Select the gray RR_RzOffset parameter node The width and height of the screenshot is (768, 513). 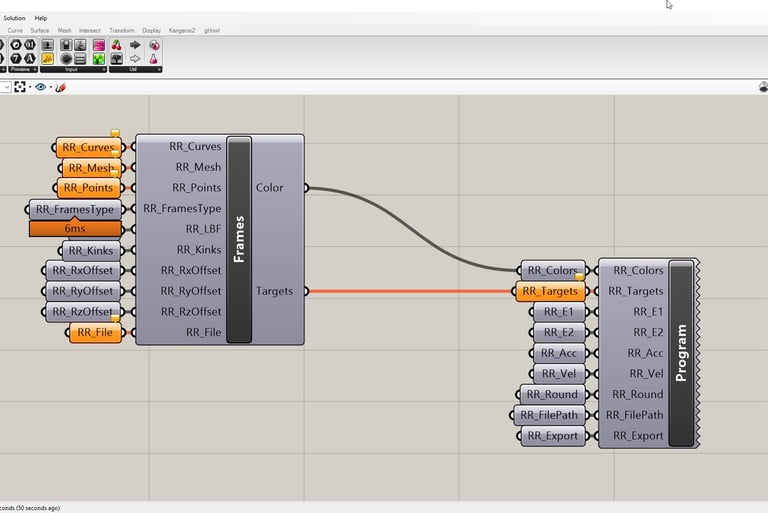click(83, 312)
